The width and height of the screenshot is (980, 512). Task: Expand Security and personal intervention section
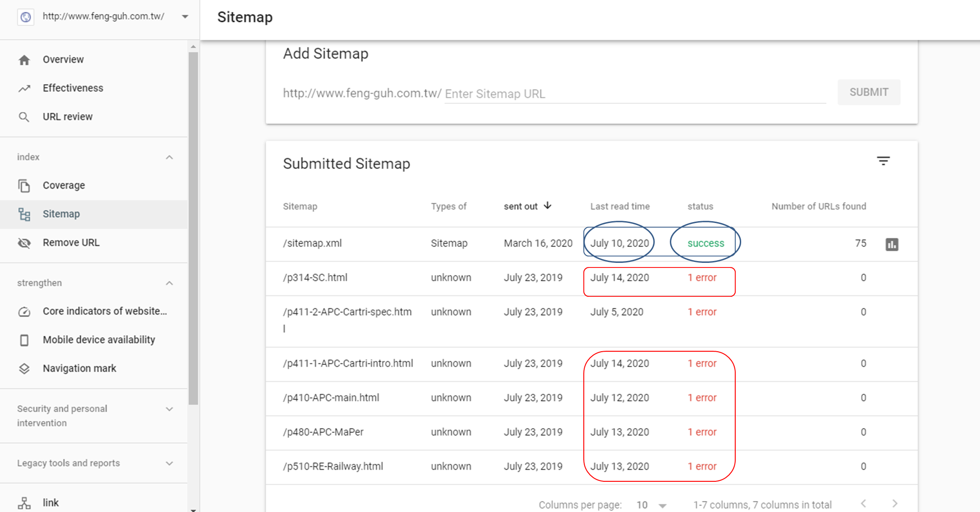(169, 409)
